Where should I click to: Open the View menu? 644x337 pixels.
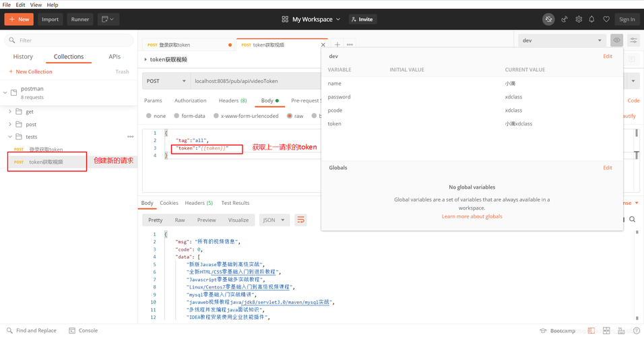(36, 5)
